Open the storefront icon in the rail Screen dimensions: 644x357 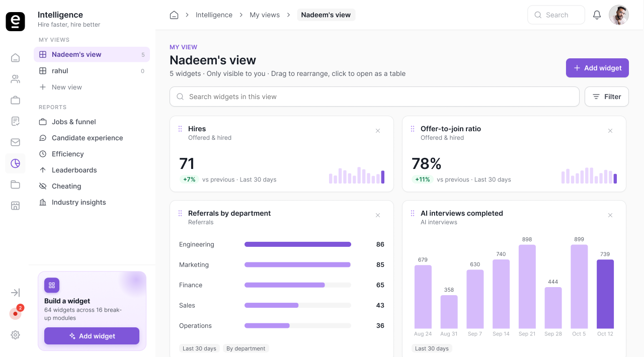[15, 206]
